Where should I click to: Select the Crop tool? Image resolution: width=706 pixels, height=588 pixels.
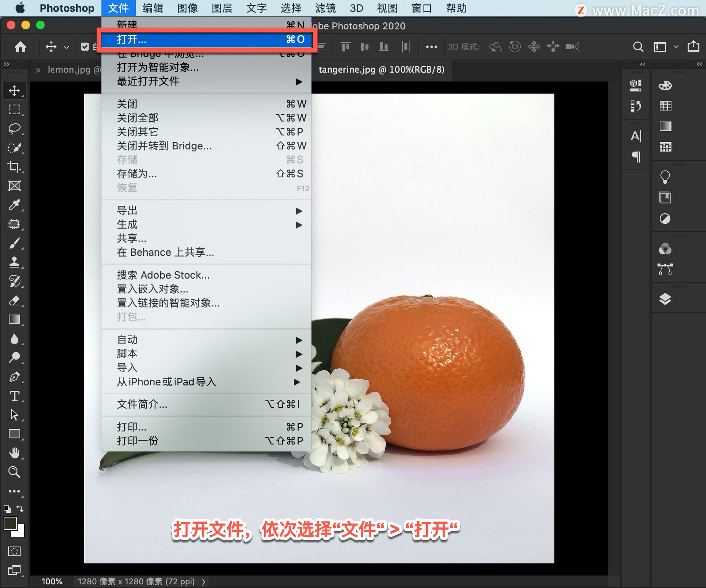click(x=15, y=167)
